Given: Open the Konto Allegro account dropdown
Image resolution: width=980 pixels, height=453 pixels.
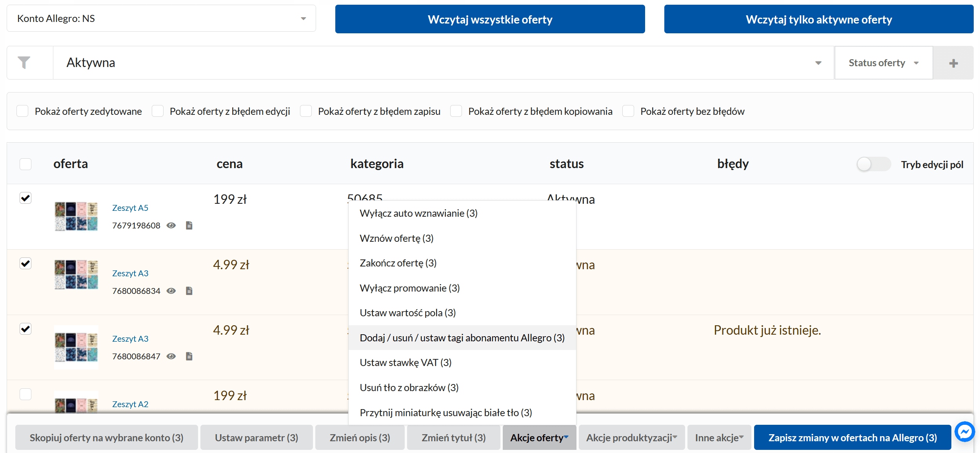Looking at the screenshot, I should 161,18.
